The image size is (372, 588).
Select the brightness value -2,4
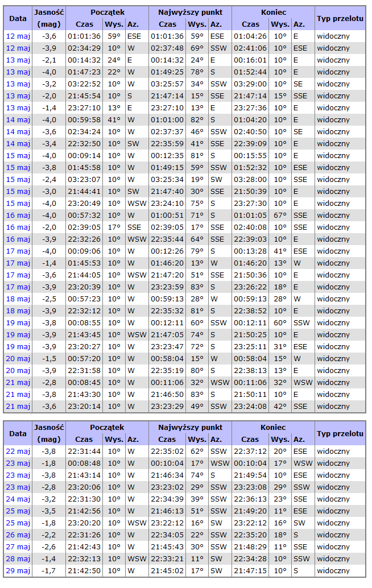click(49, 180)
